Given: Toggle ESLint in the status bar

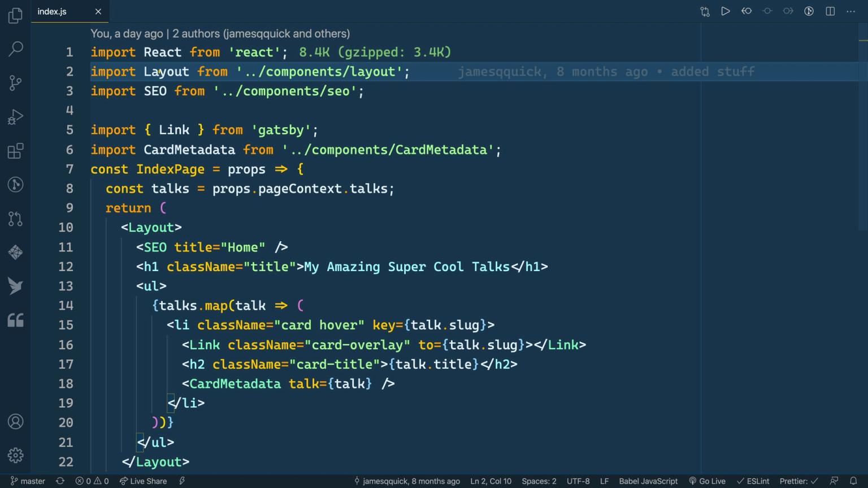Looking at the screenshot, I should [x=753, y=481].
